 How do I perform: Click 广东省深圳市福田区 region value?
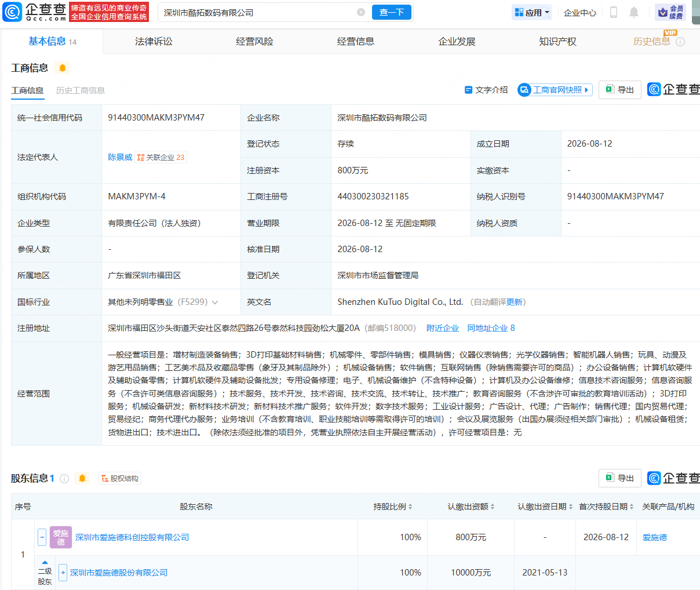click(x=144, y=275)
